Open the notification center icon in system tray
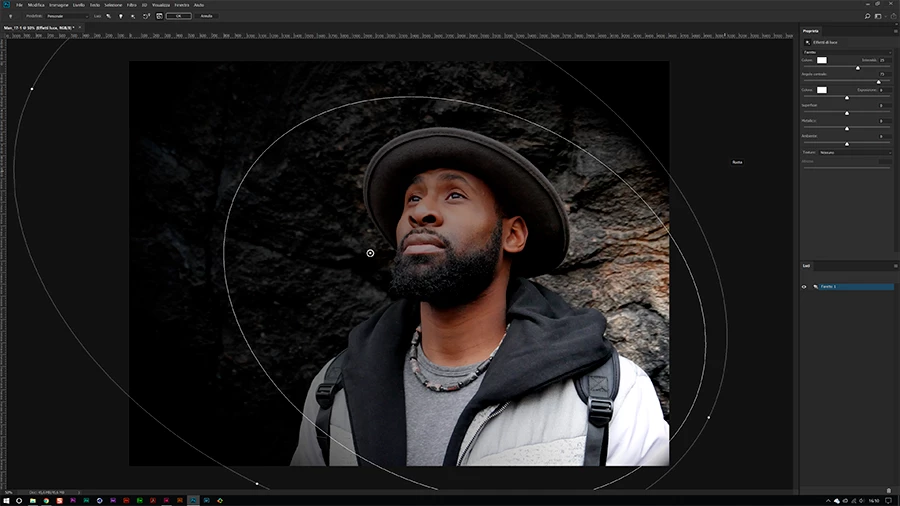This screenshot has height=506, width=900. pyautogui.click(x=889, y=501)
